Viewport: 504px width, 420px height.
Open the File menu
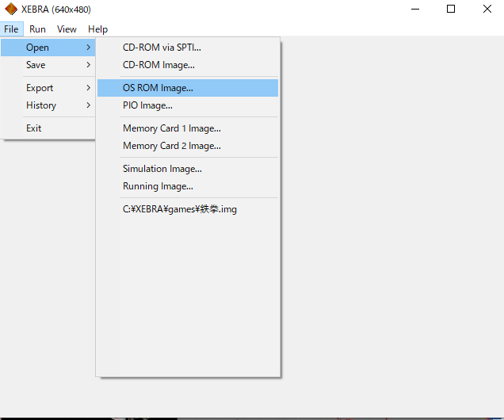click(x=11, y=29)
